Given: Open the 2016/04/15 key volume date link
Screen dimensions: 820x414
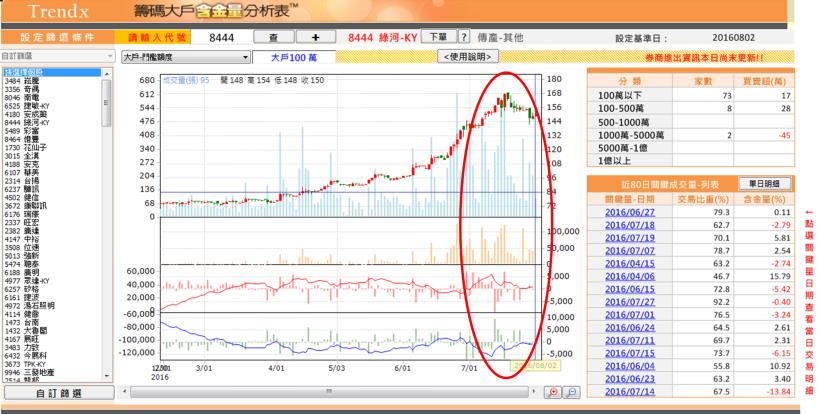Looking at the screenshot, I should (630, 263).
